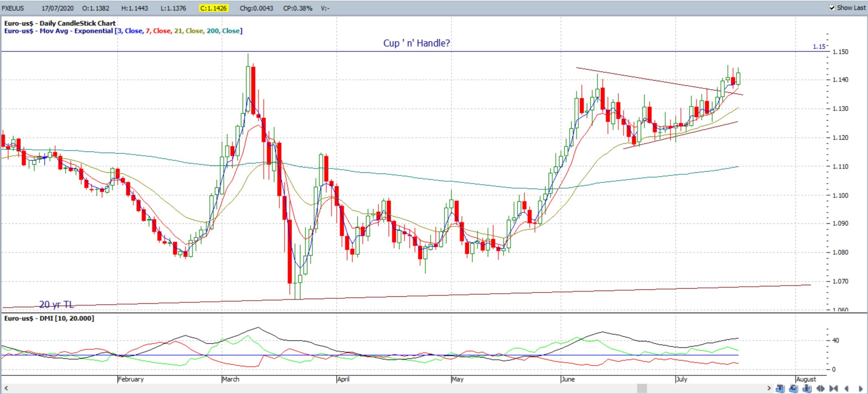This screenshot has height=394, width=868.
Task: Click the blue 'C' icon in bottom toolbar
Action: pyautogui.click(x=793, y=388)
